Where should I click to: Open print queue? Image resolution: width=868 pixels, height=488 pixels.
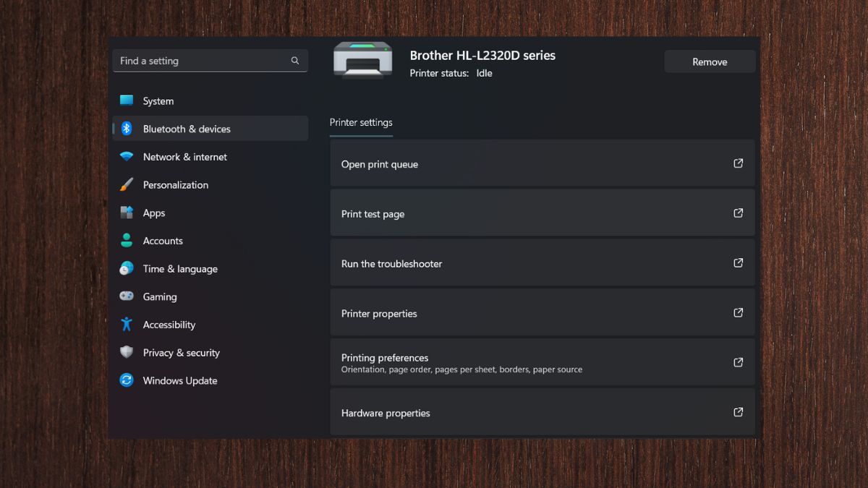(x=542, y=164)
